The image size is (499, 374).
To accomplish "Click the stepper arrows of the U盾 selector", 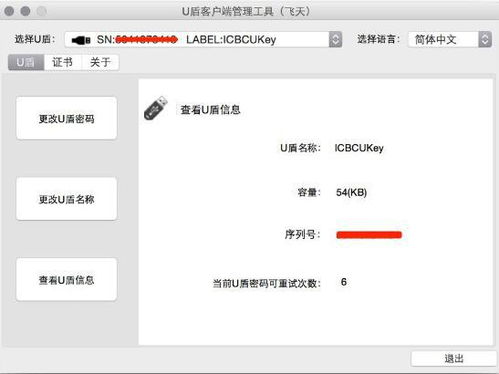I will pyautogui.click(x=335, y=40).
